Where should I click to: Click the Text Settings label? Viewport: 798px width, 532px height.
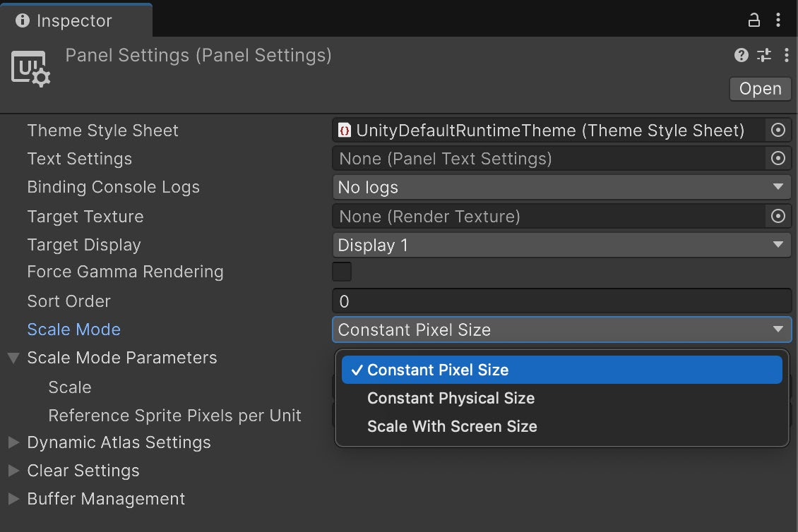(79, 159)
